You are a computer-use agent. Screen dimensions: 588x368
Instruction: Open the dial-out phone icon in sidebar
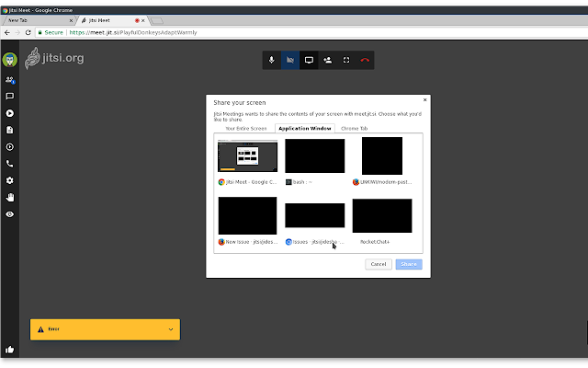[10, 164]
